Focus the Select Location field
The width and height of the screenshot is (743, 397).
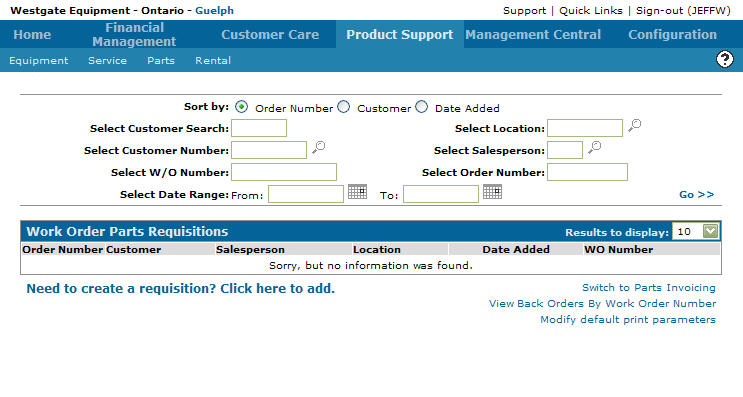585,128
